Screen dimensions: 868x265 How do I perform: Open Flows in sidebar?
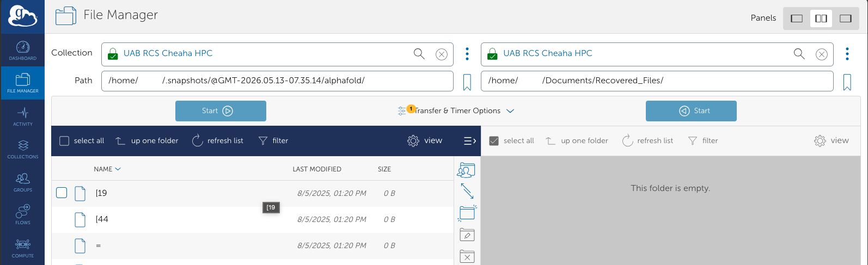[x=22, y=215]
